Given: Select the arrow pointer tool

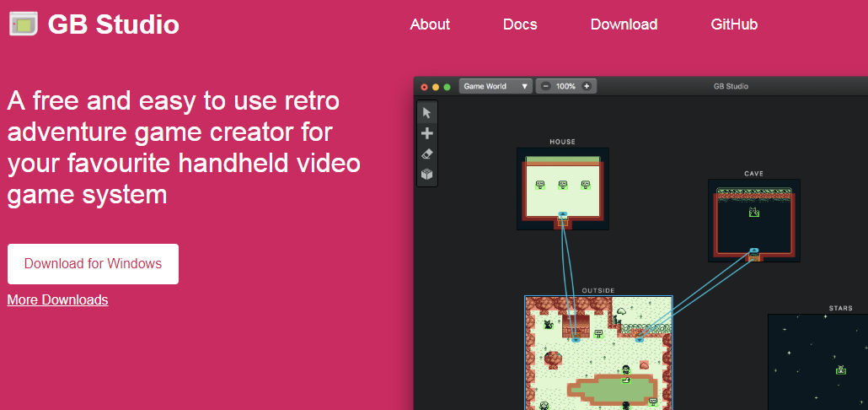Looking at the screenshot, I should click(426, 113).
